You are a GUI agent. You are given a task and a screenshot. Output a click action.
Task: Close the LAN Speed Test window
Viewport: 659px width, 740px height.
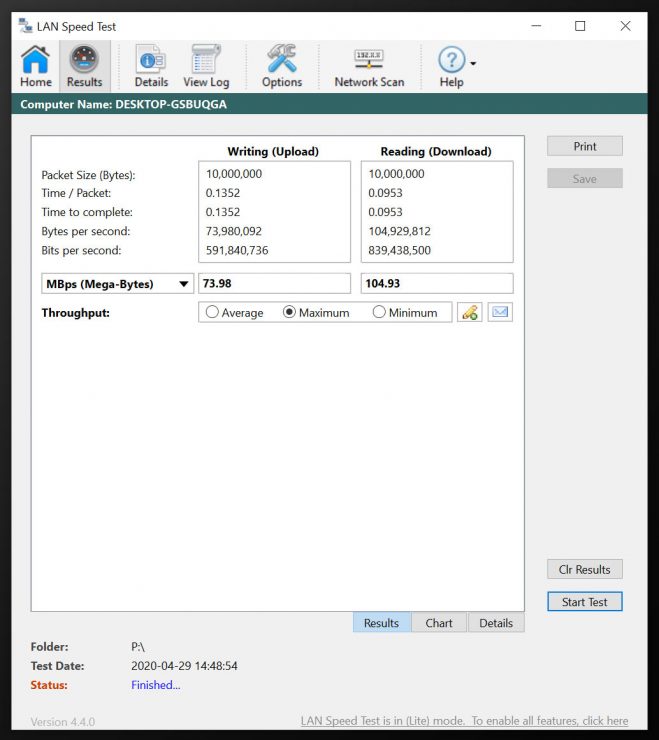(x=625, y=26)
